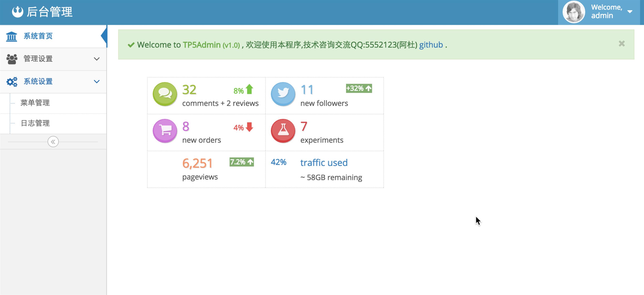
Task: Click the users group icon for 管理设置
Action: tap(12, 59)
